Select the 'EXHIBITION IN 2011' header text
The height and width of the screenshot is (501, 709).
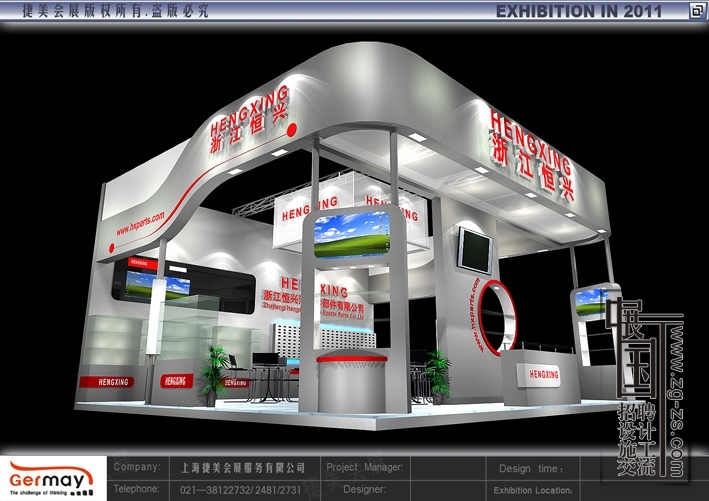coord(579,11)
